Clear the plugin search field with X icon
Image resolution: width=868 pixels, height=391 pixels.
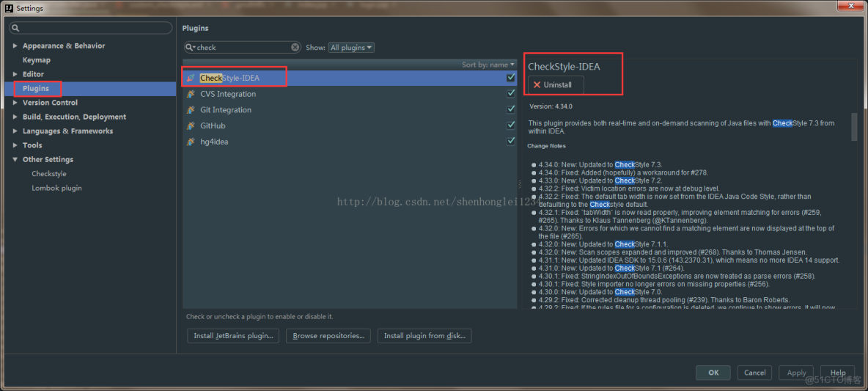point(295,48)
